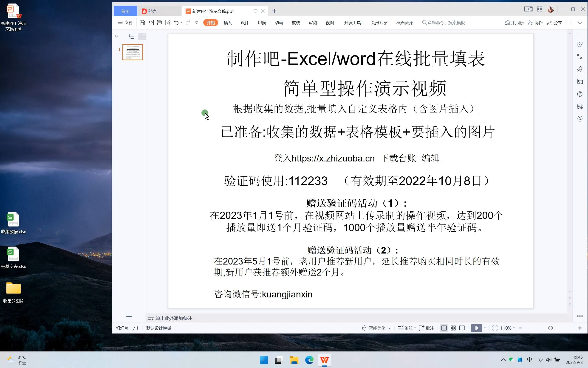Open slideshow options dropdown next to play
588x368 pixels.
point(485,328)
